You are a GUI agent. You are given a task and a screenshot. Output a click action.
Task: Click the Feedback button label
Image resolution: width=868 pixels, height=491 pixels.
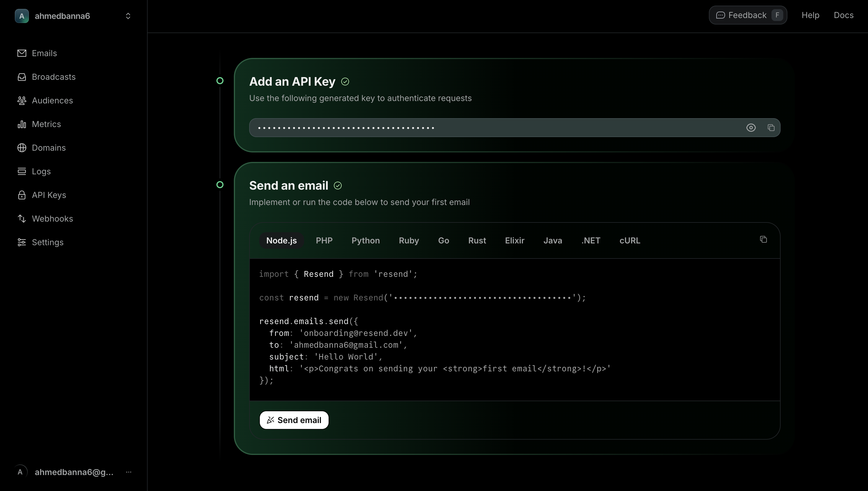(747, 15)
